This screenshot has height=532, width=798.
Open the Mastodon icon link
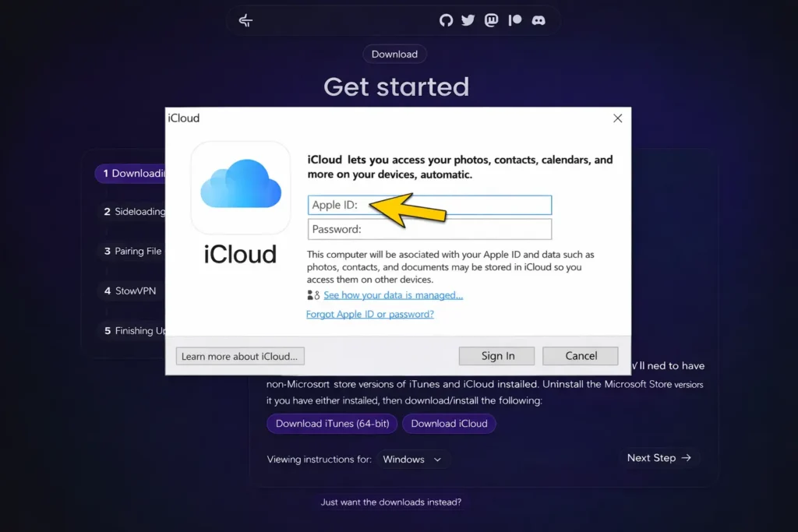pos(491,20)
